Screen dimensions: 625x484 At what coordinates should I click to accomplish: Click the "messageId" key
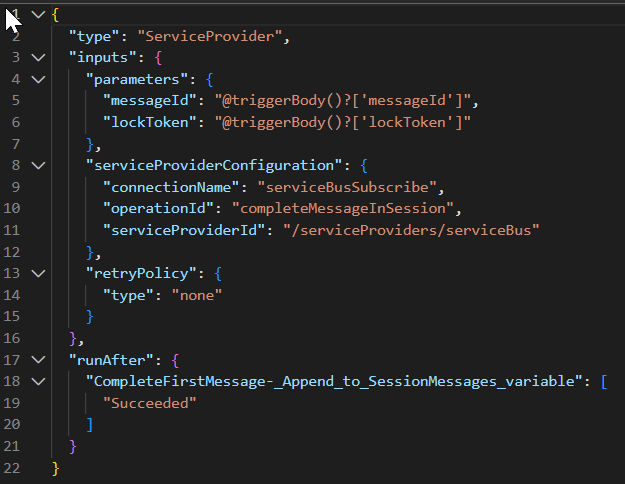[149, 100]
